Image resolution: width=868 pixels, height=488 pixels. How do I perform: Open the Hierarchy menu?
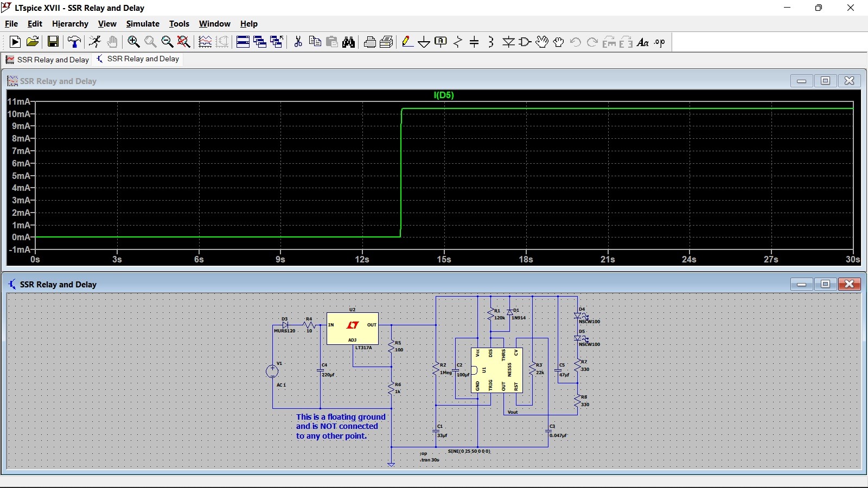(x=70, y=24)
